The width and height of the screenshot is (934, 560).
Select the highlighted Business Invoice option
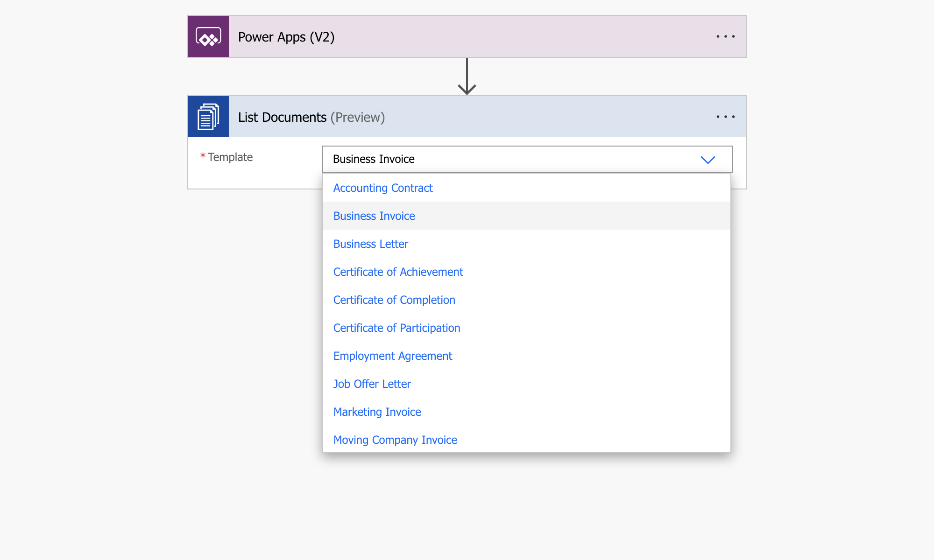[x=374, y=216]
